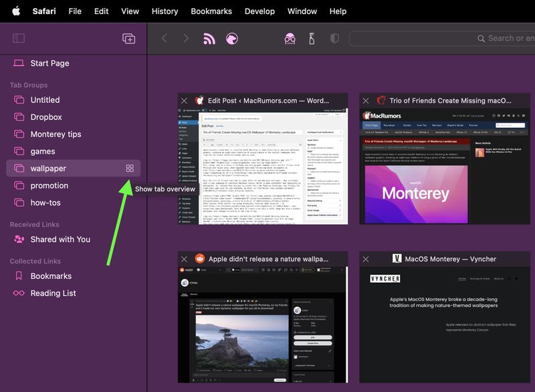Open the Monterey tips tab group
Screen dimensions: 535x392
tap(56, 134)
